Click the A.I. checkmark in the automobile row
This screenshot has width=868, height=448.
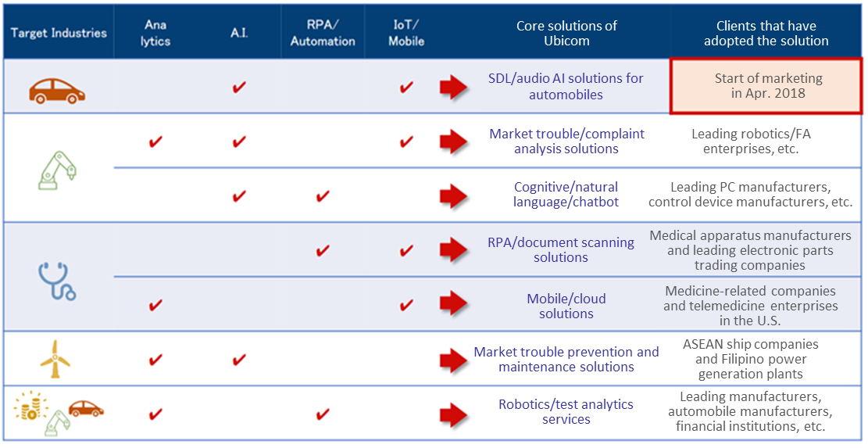pos(239,87)
